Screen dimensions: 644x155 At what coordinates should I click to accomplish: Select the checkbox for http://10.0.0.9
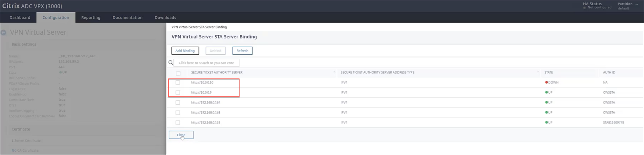point(178,92)
